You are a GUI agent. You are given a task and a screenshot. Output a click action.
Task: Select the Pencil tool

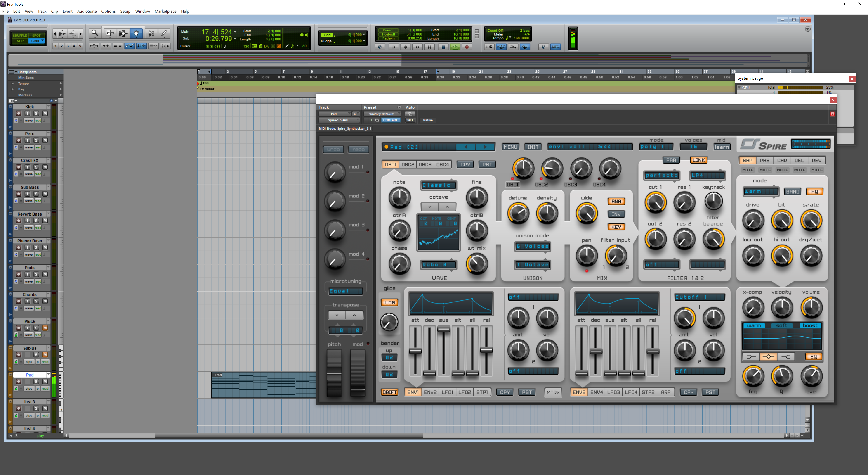[164, 33]
